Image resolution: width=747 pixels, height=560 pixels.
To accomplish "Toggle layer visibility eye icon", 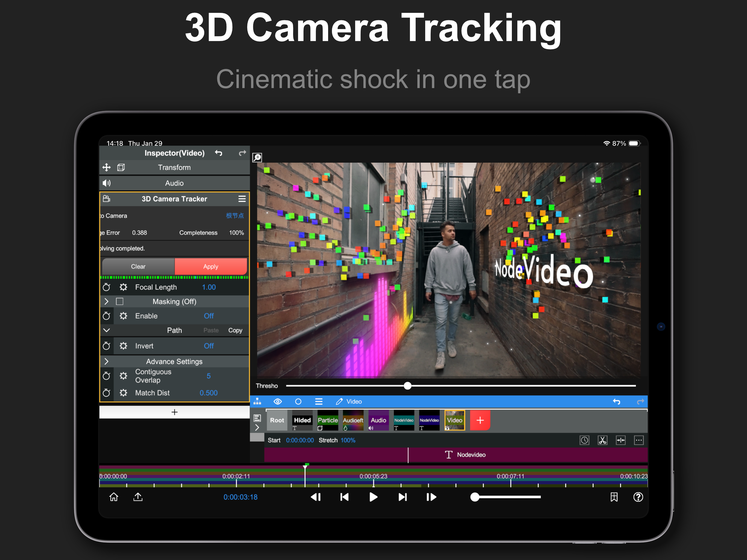I will (x=278, y=401).
